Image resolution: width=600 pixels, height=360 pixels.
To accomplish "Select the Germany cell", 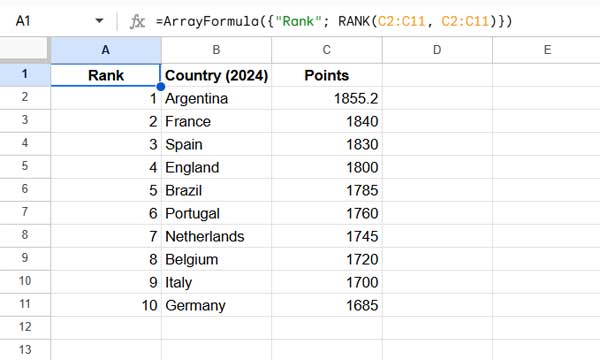I will [216, 305].
